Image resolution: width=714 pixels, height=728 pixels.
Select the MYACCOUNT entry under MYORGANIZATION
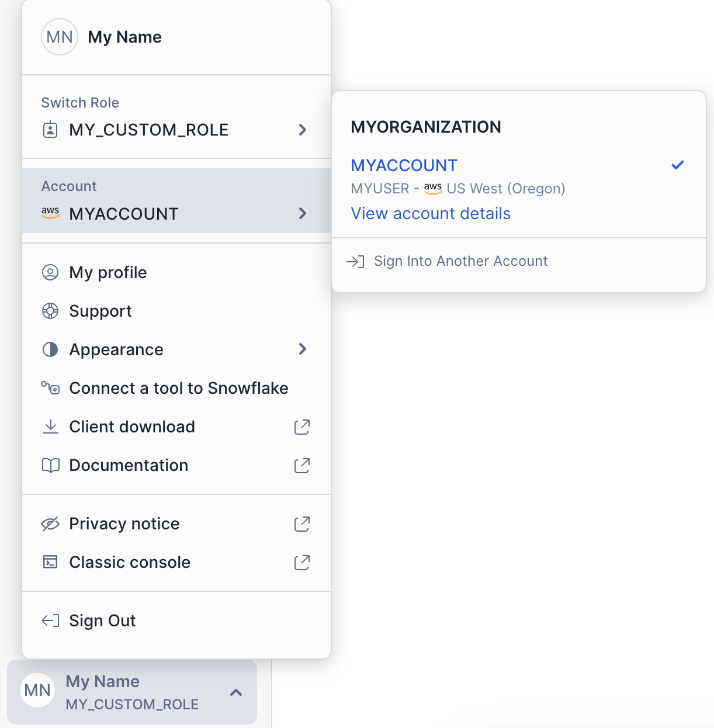click(404, 166)
